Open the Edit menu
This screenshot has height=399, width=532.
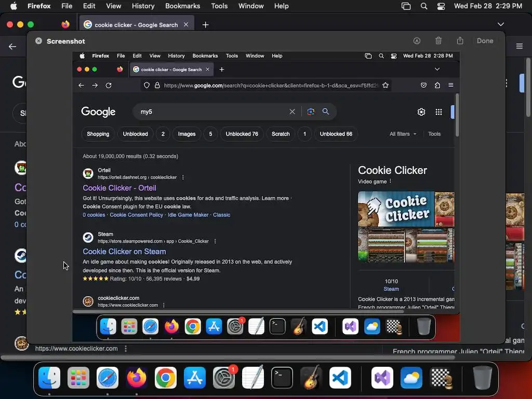pyautogui.click(x=89, y=6)
